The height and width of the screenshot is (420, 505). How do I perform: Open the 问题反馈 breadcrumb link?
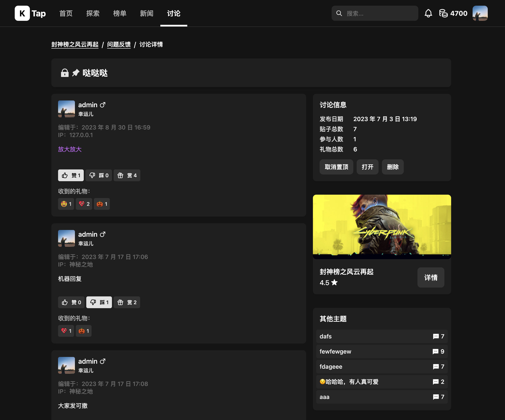pyautogui.click(x=119, y=44)
